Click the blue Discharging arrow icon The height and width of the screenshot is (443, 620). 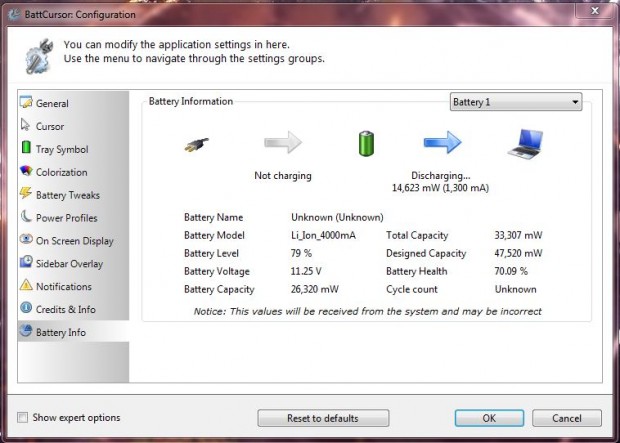(x=442, y=142)
